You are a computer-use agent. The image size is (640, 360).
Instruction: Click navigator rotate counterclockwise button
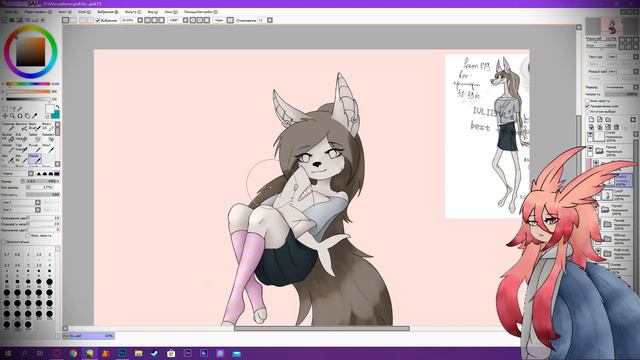[622, 46]
